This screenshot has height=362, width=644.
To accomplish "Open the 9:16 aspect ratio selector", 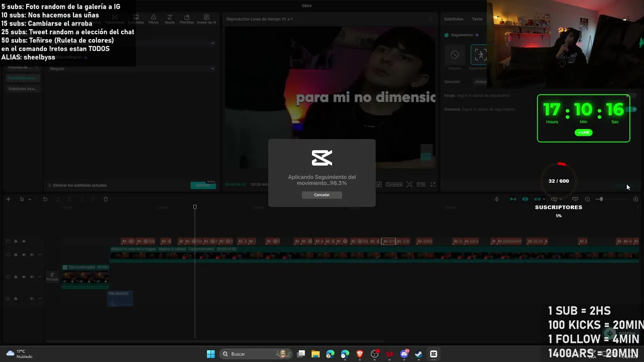I will point(421,185).
